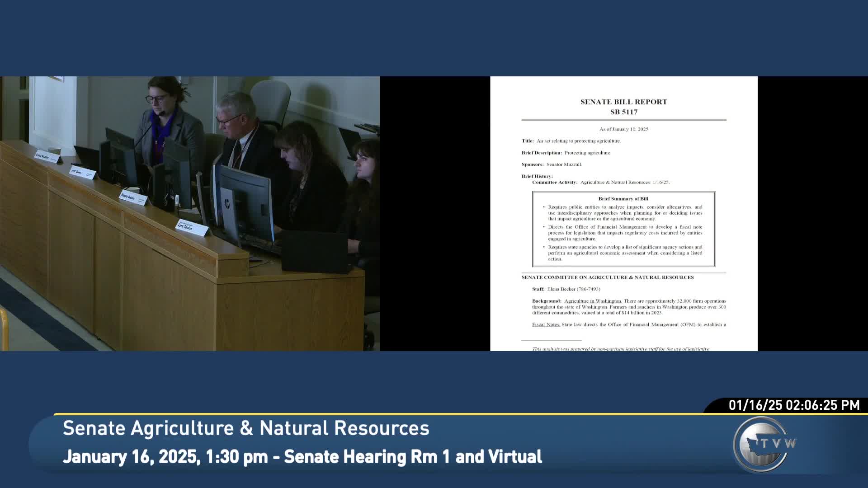This screenshot has height=488, width=868.
Task: Click the 'Brief Description: Protecting agriculture' line
Action: 566,153
